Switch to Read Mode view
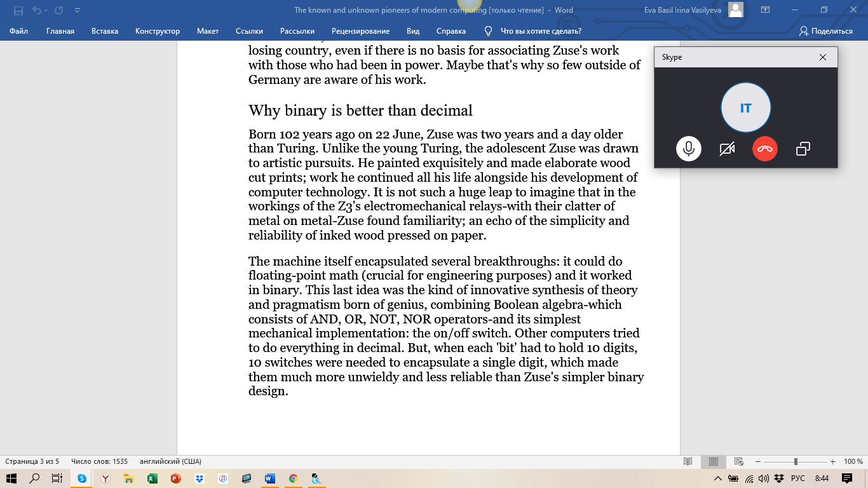Screen dimensions: 868x488 tap(688, 461)
